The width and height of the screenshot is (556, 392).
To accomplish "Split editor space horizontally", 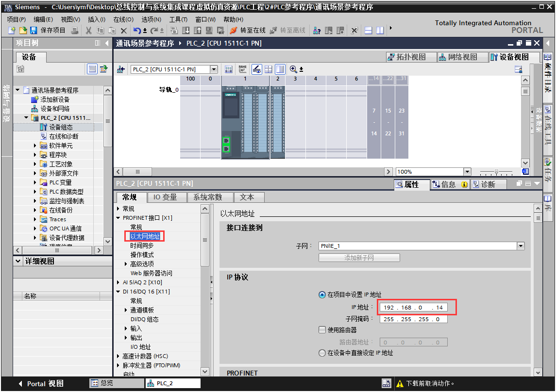I will [369, 31].
